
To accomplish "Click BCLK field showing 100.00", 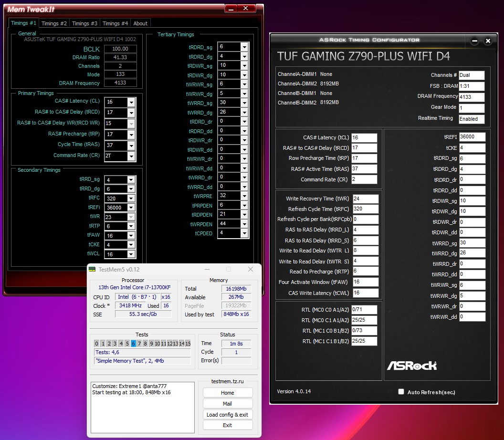I will [x=120, y=49].
